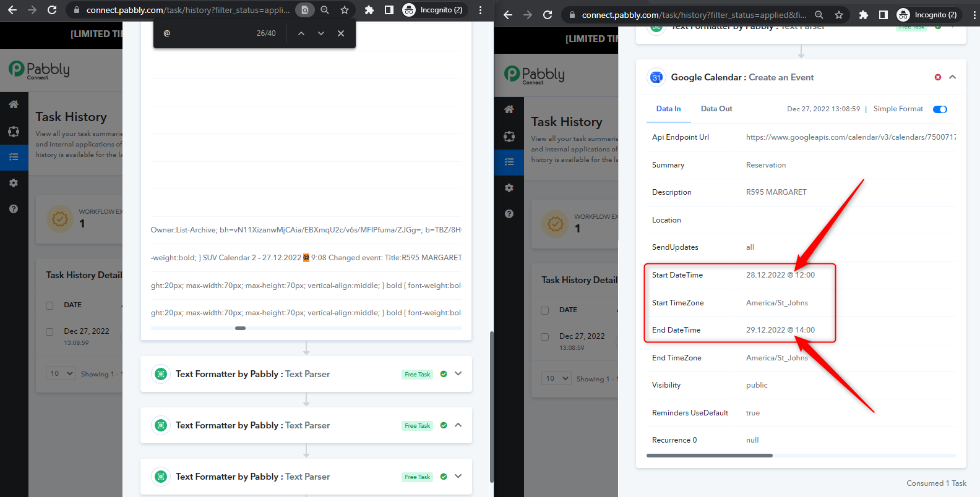Select the Visibility value public
Viewport: 980px width, 497px height.
(x=757, y=385)
